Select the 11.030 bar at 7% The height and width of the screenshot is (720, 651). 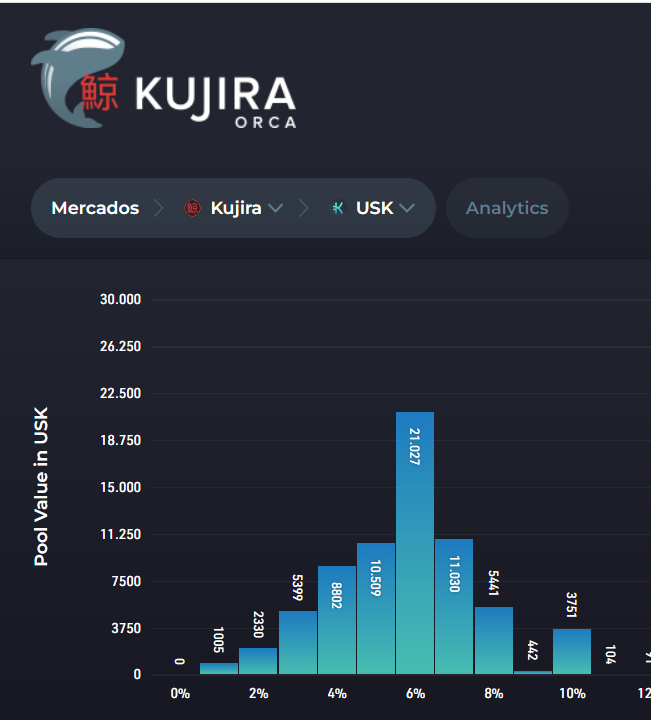(x=454, y=606)
